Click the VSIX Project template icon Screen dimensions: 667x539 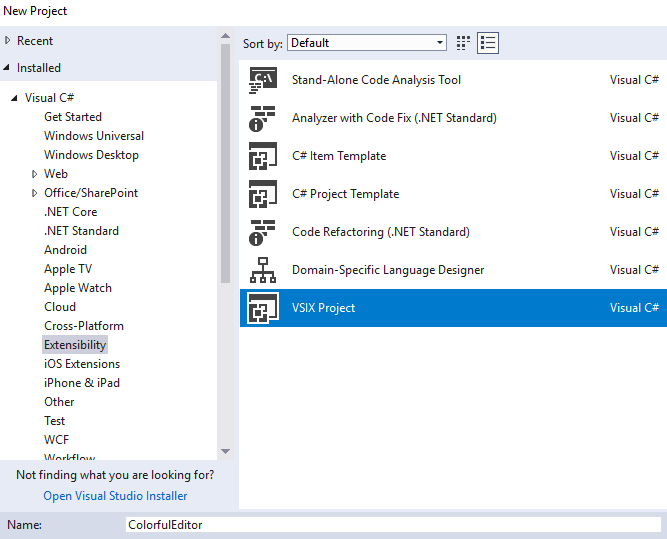pos(263,308)
